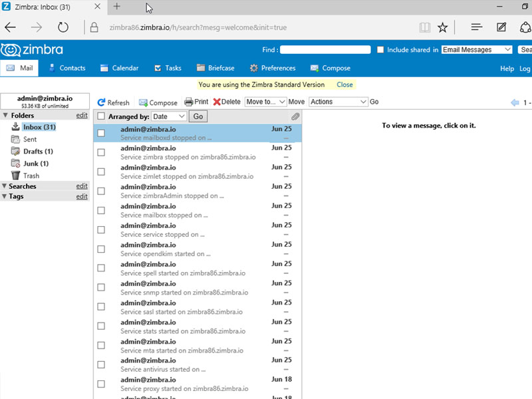The height and width of the screenshot is (399, 532).
Task: Select the 'Service zimbraAdmin stopped' message checkbox
Action: pyautogui.click(x=101, y=191)
